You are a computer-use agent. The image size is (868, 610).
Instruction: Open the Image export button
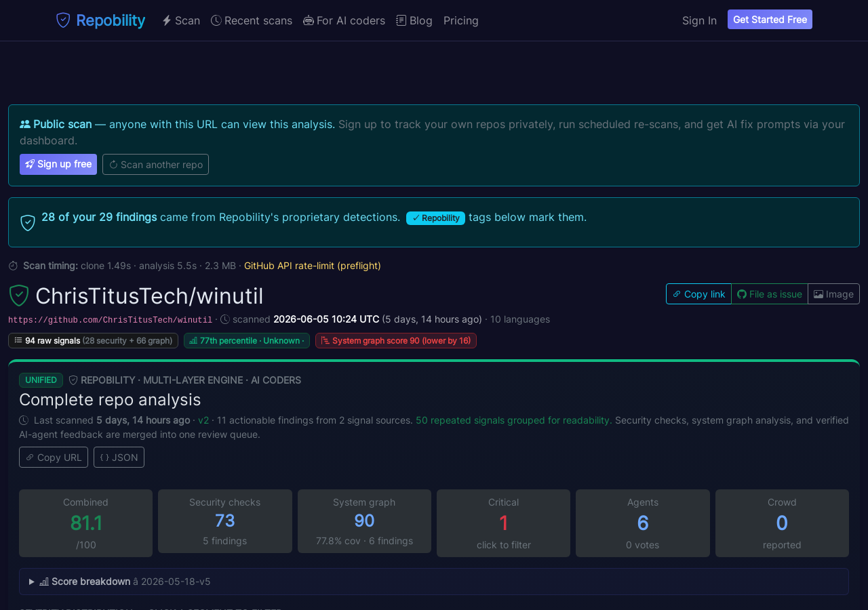pyautogui.click(x=833, y=293)
